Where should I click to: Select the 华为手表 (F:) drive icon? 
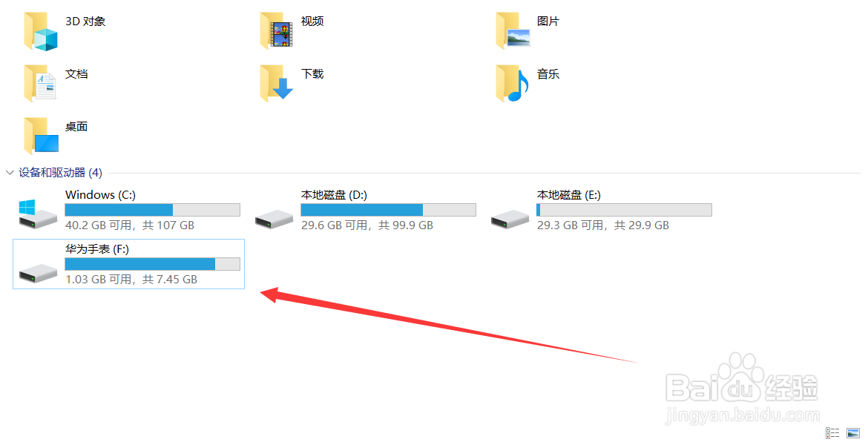(38, 273)
